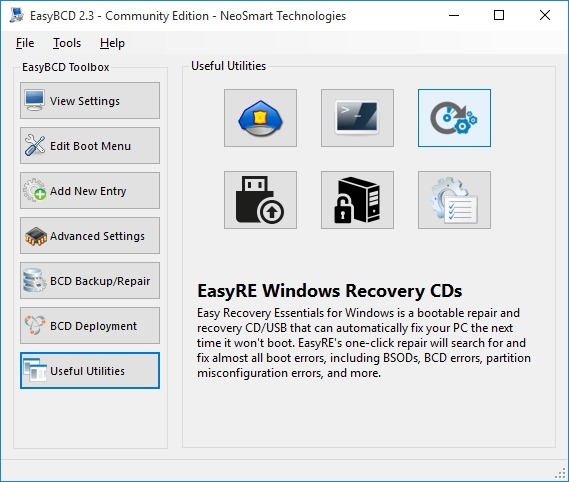Go to Add New Entry
The width and height of the screenshot is (569, 482).
(x=90, y=191)
